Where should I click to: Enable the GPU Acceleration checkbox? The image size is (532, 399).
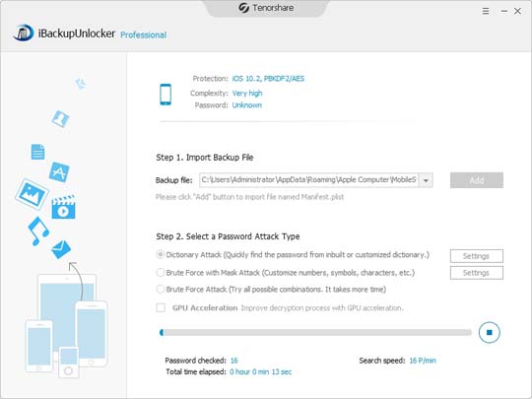(x=161, y=307)
